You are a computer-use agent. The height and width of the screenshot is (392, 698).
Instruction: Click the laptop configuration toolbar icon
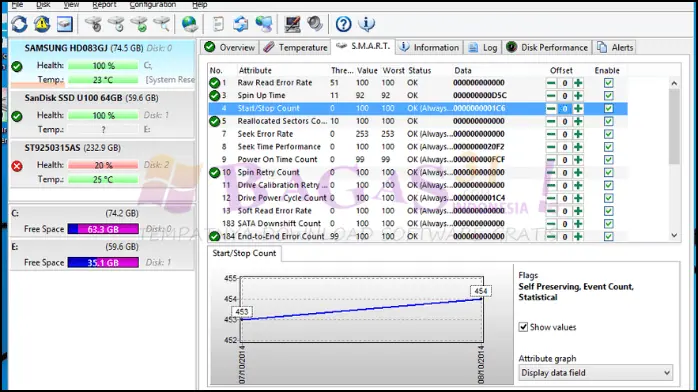(x=292, y=24)
